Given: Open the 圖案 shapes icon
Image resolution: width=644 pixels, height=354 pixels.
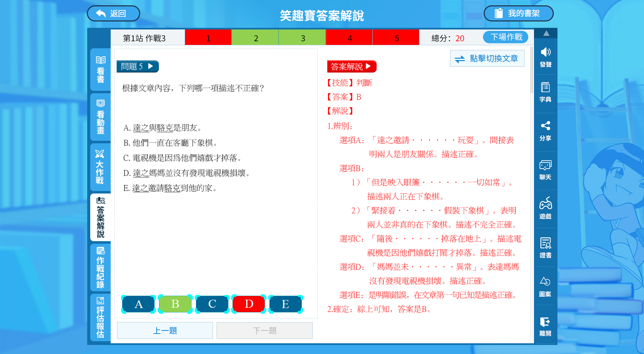Looking at the screenshot, I should click(545, 287).
